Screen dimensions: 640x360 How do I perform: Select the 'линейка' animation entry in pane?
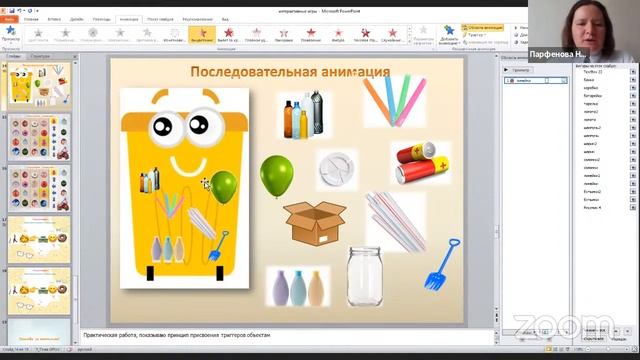pos(536,81)
